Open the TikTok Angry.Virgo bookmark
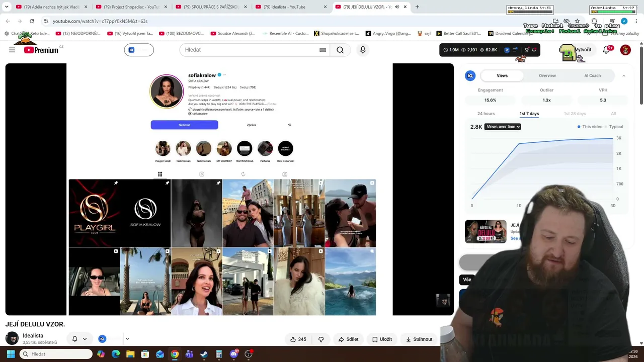 (x=388, y=34)
